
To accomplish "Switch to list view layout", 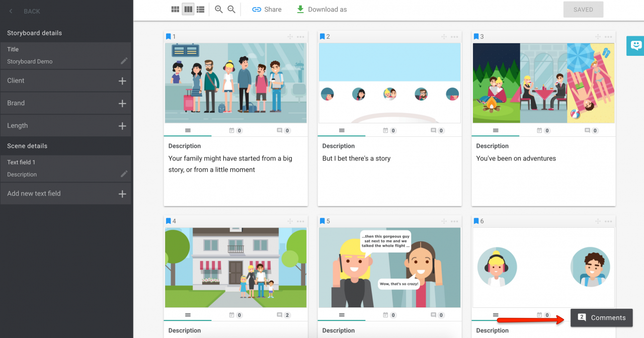I will [200, 9].
